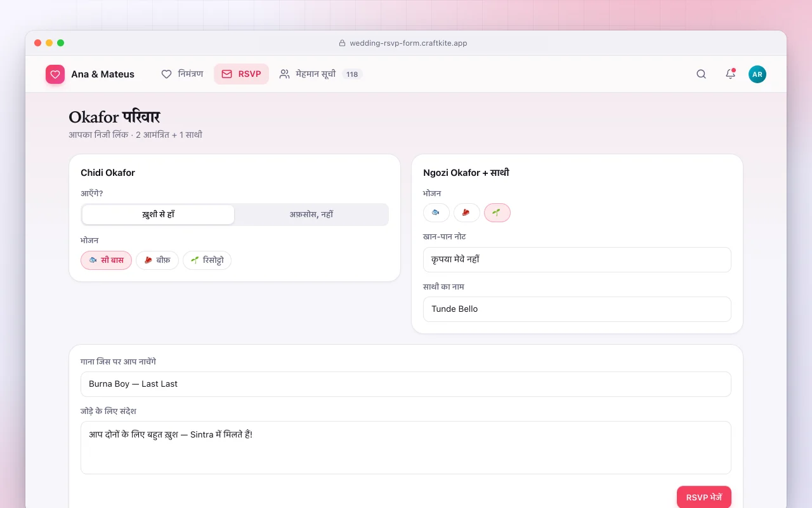Screen dimensions: 812x508
Task: Click the Chidi Okafor card title
Action: pyautogui.click(x=108, y=173)
